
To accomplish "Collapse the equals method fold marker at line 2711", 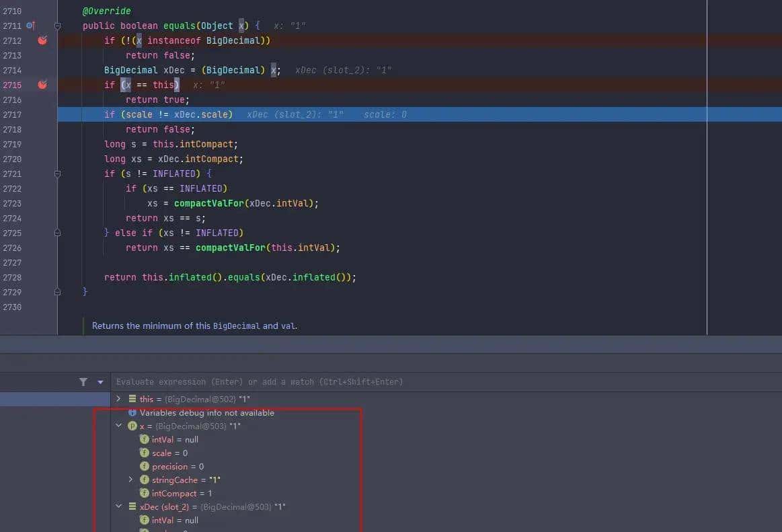I will point(57,26).
